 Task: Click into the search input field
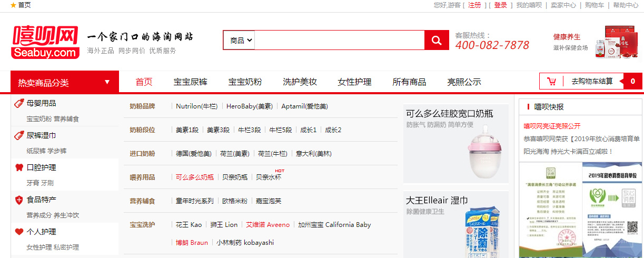340,40
